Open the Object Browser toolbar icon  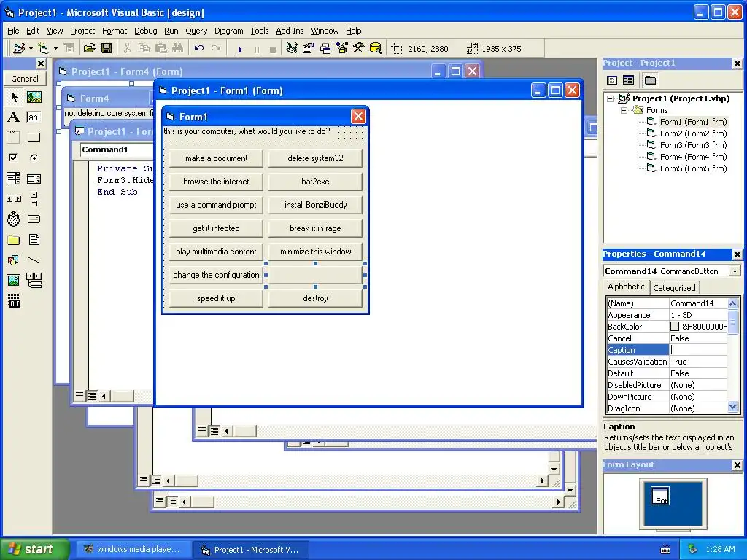click(x=342, y=49)
